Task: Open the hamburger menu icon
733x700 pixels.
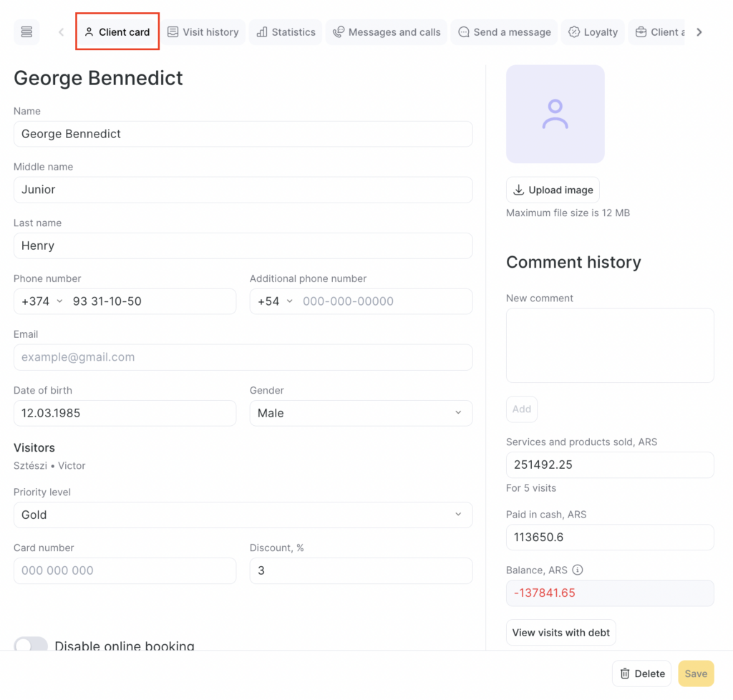Action: [26, 32]
